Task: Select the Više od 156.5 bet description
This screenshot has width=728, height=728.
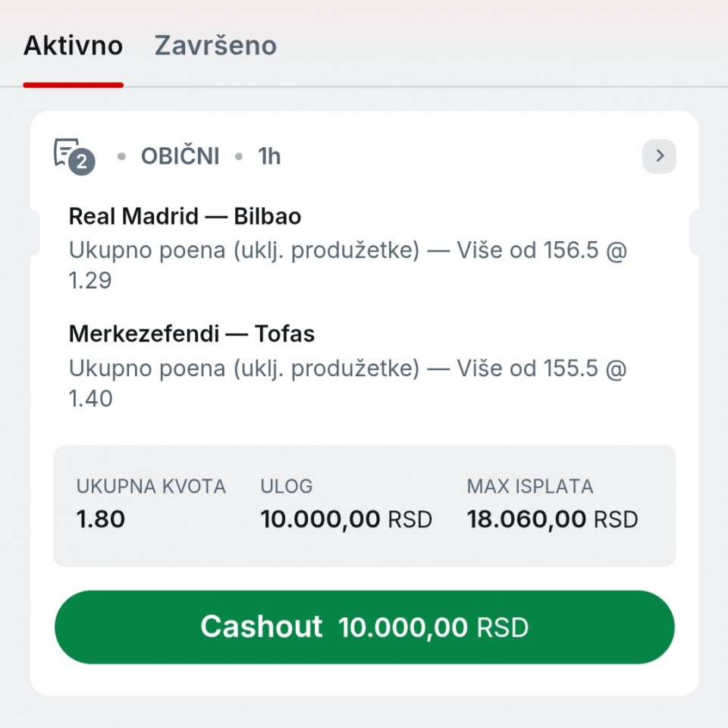Action: pyautogui.click(x=347, y=250)
